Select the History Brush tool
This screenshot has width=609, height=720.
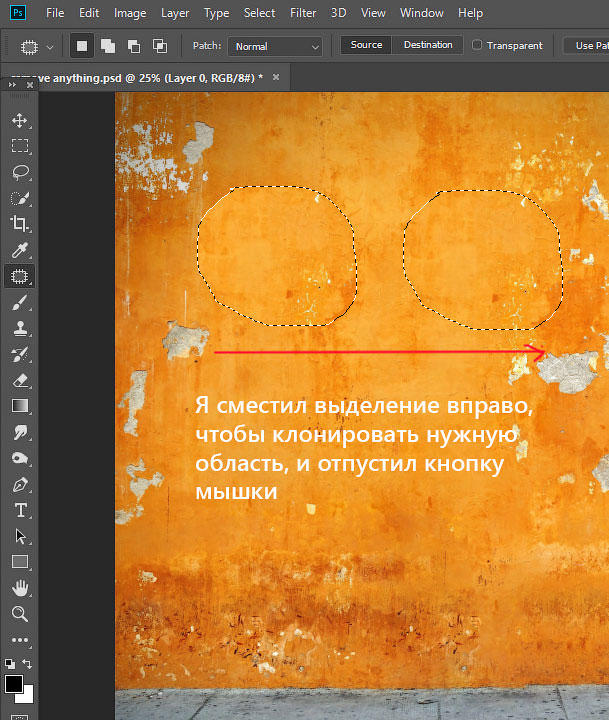coord(19,354)
